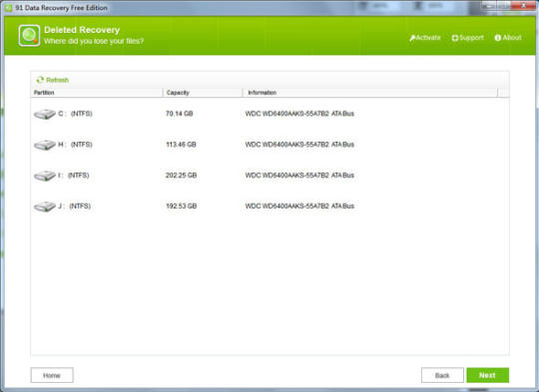Go to Home screen button
Screen dimensions: 539x392
click(52, 375)
